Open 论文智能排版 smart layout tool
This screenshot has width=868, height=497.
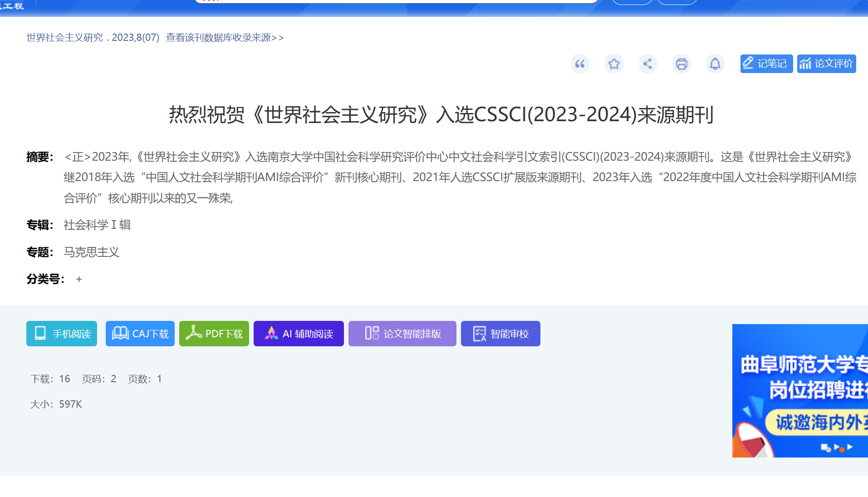(402, 334)
